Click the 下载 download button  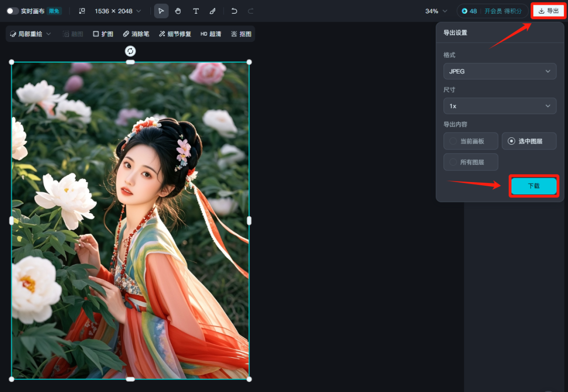point(533,186)
